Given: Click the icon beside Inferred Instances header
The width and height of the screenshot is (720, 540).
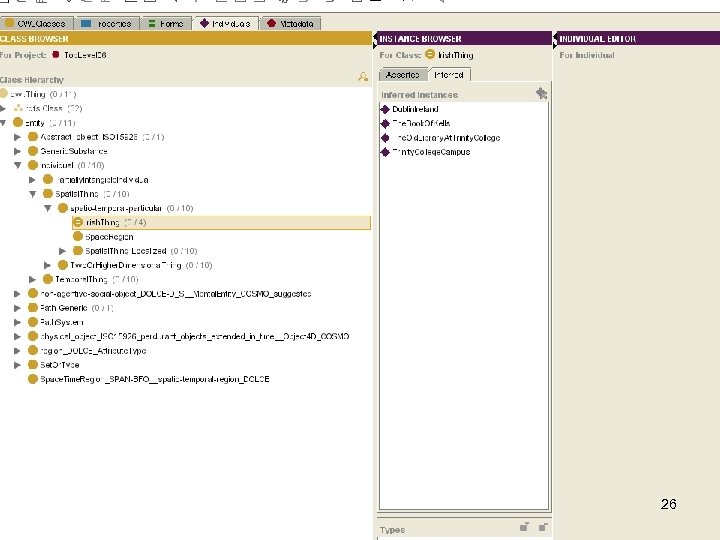Looking at the screenshot, I should [x=541, y=93].
